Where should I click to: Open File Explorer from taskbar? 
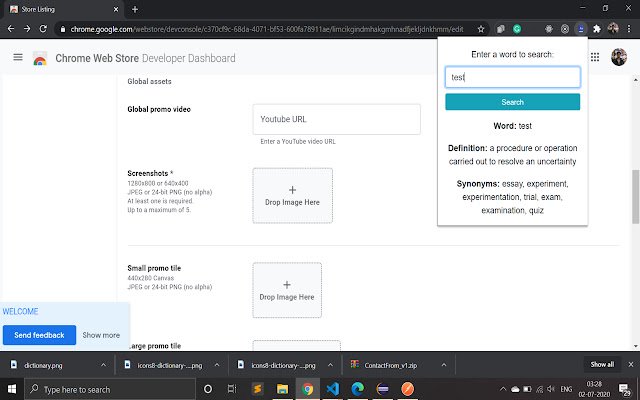click(x=282, y=389)
